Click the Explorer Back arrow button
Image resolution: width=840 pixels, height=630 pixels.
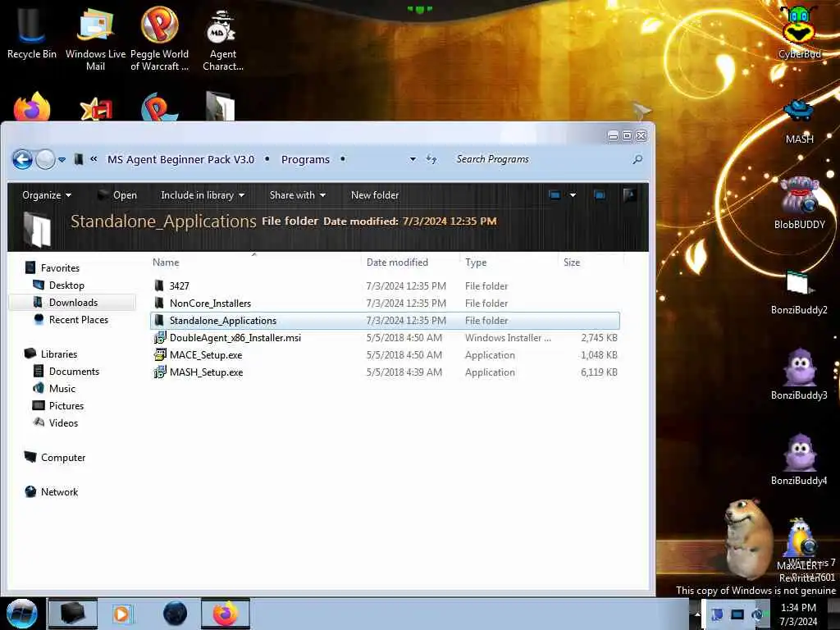click(x=22, y=160)
